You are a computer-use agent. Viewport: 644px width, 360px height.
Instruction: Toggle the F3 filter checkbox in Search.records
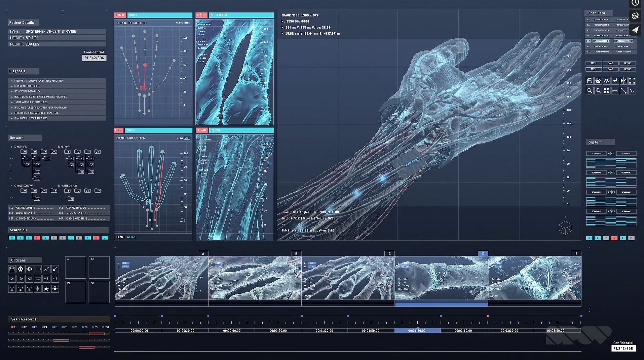(33, 327)
